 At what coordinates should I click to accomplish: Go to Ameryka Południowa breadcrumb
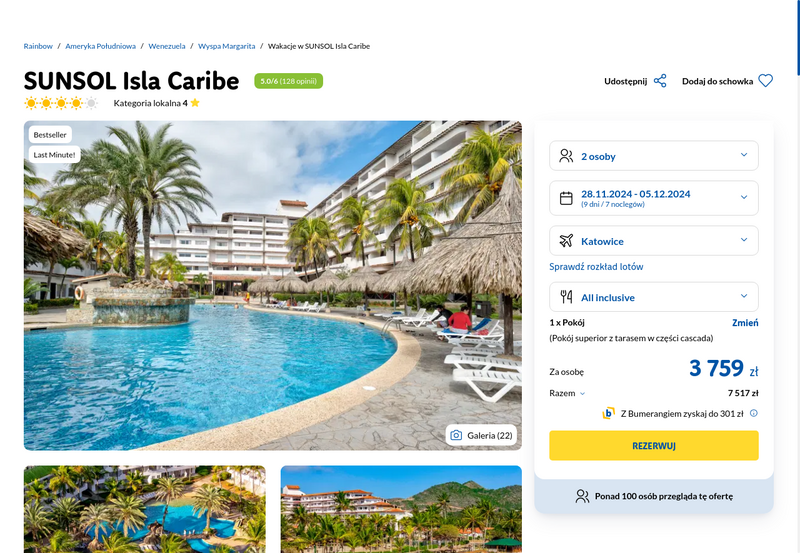pyautogui.click(x=101, y=46)
